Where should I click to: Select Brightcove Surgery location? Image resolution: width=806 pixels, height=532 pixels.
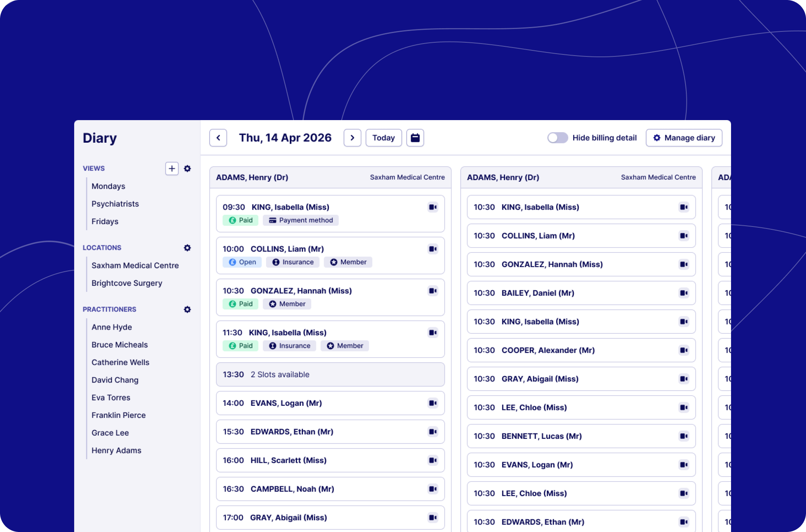point(127,283)
